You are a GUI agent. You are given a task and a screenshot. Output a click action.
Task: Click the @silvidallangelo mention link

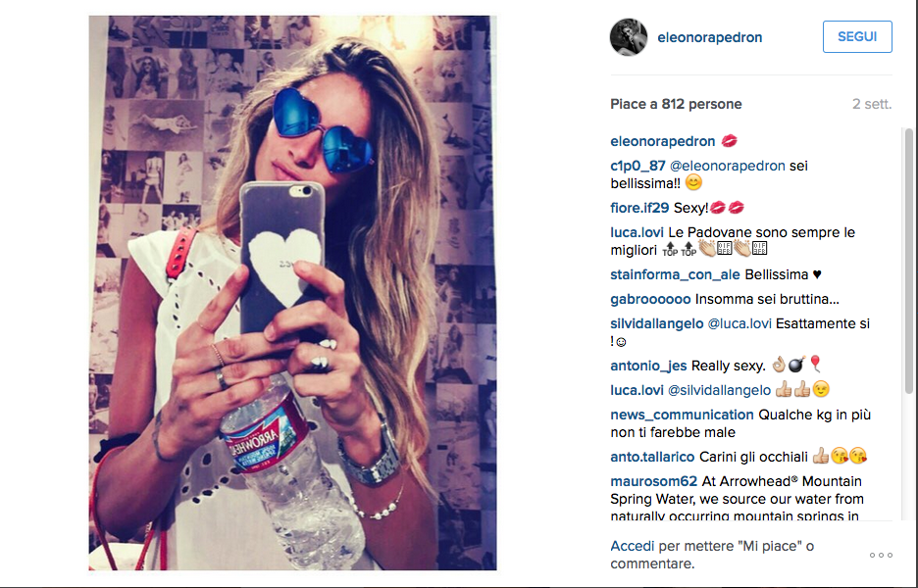[719, 390]
